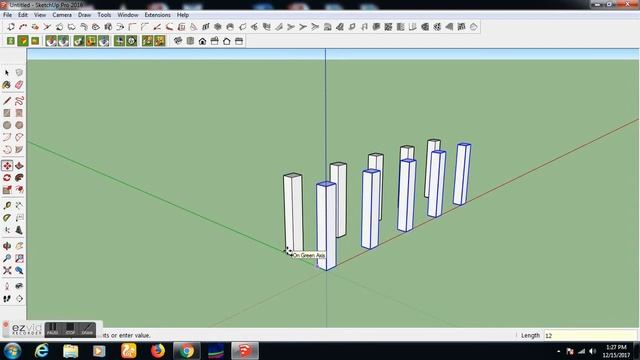Choose the Look Around eye tool

click(19, 286)
